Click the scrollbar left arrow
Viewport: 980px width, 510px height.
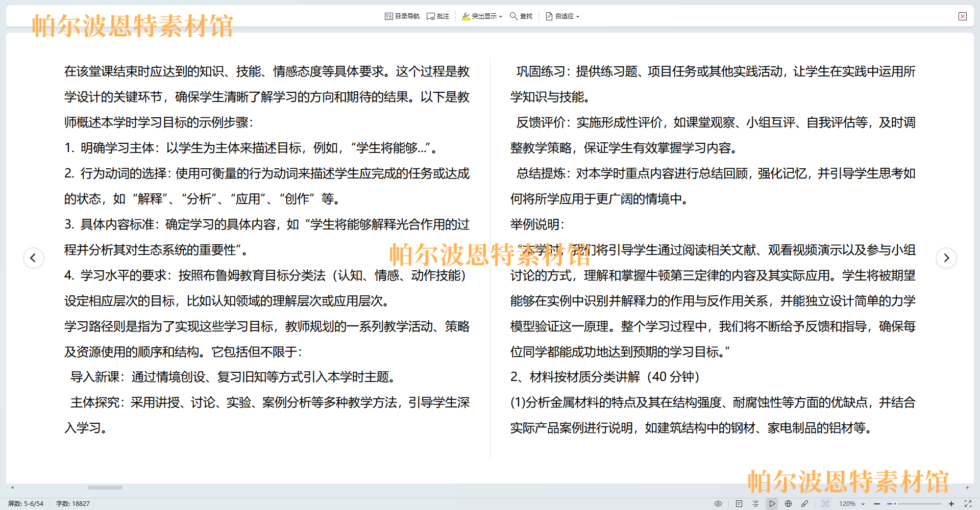point(12,488)
